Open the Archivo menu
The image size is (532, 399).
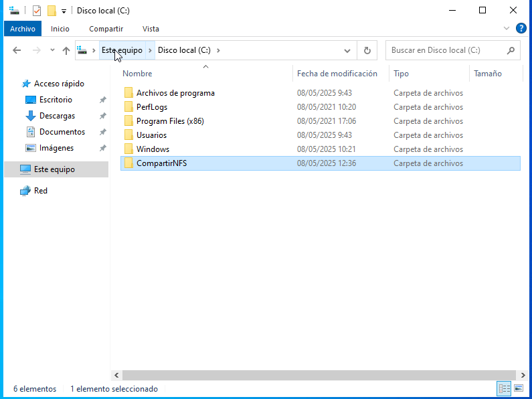(x=23, y=29)
